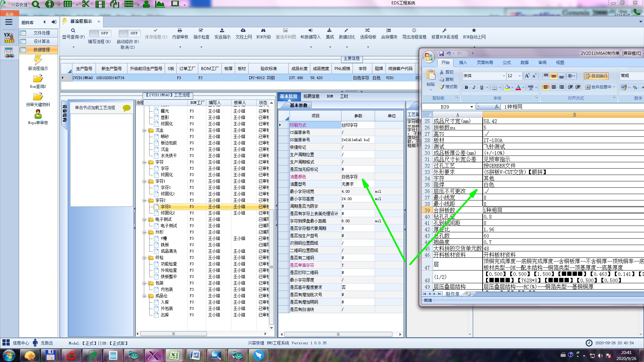This screenshot has width=644, height=362.
Task: Click the 修复ECN丢流程 wrench icon
Action: pyautogui.click(x=444, y=31)
